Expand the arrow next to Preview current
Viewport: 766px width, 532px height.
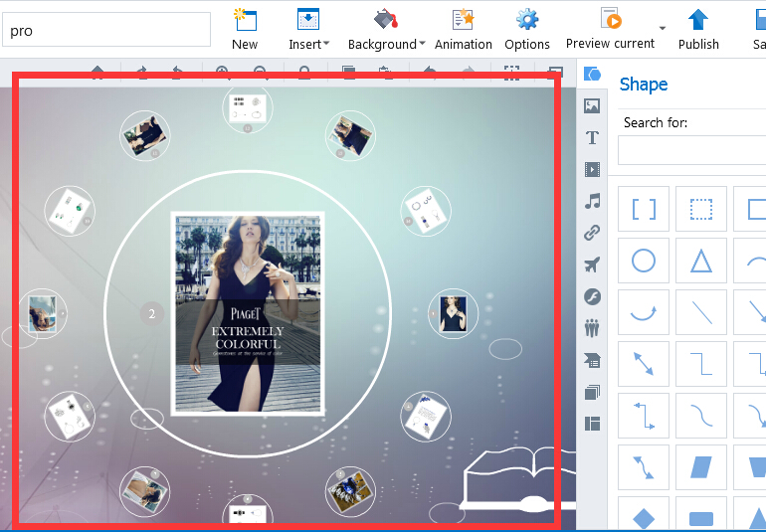click(662, 28)
